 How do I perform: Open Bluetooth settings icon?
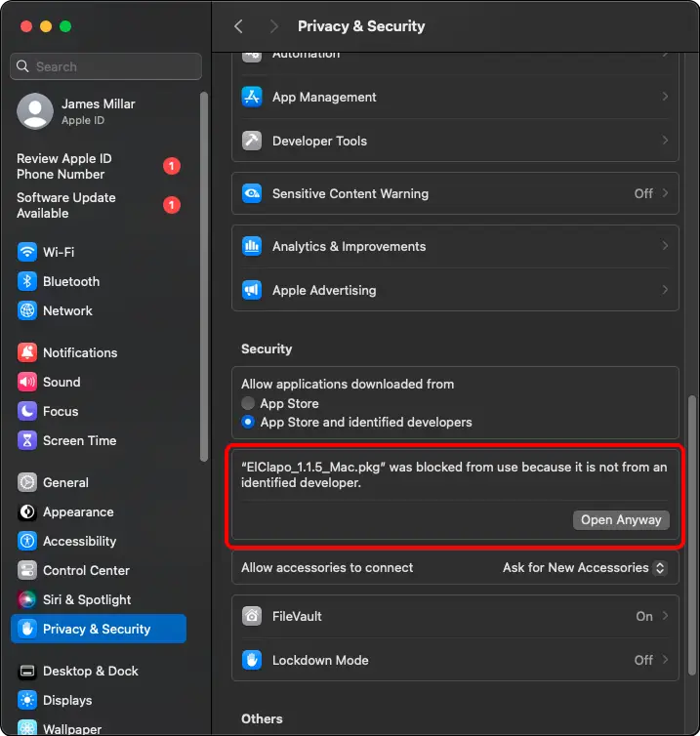pos(27,281)
